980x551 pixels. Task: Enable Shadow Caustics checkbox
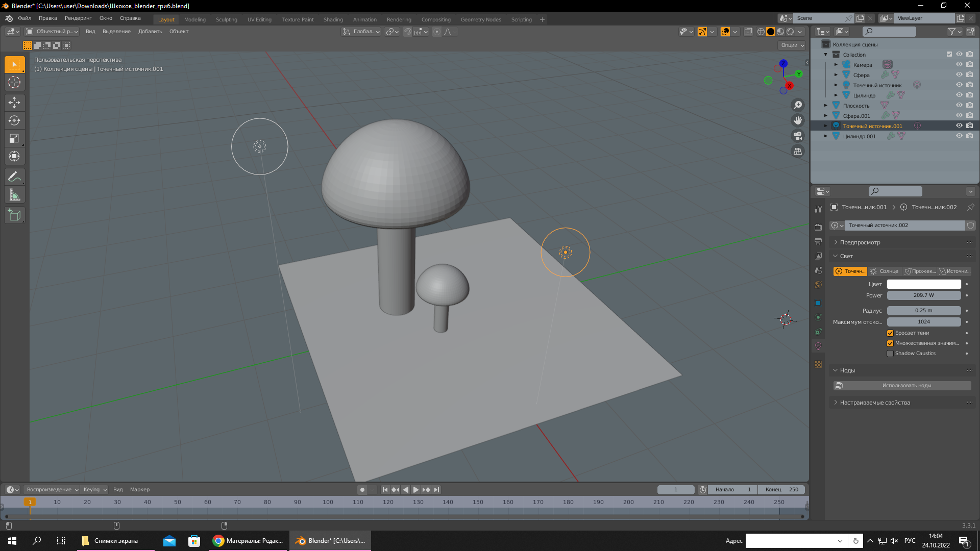tap(890, 354)
